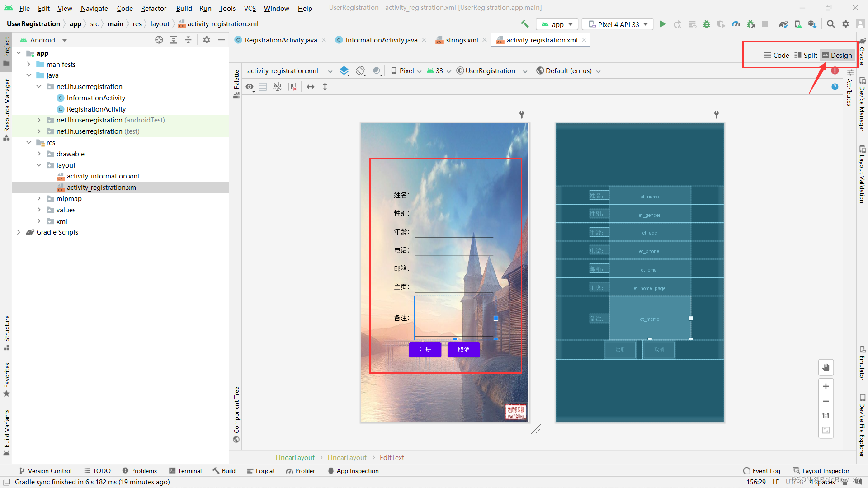Select LinearLayout in the breadcrumb
Viewport: 868px width, 488px height.
pyautogui.click(x=295, y=458)
